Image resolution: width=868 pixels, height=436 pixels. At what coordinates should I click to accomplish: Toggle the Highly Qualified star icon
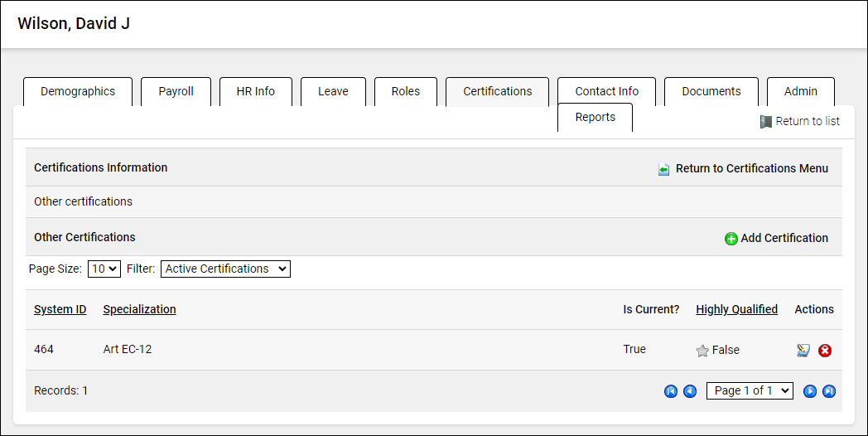click(702, 351)
